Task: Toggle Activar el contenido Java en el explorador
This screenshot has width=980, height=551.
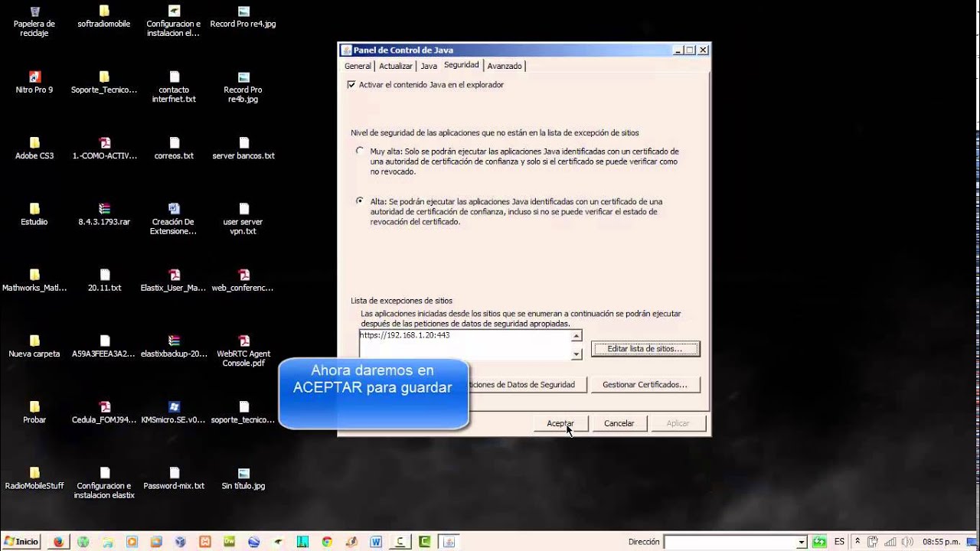Action: [351, 85]
